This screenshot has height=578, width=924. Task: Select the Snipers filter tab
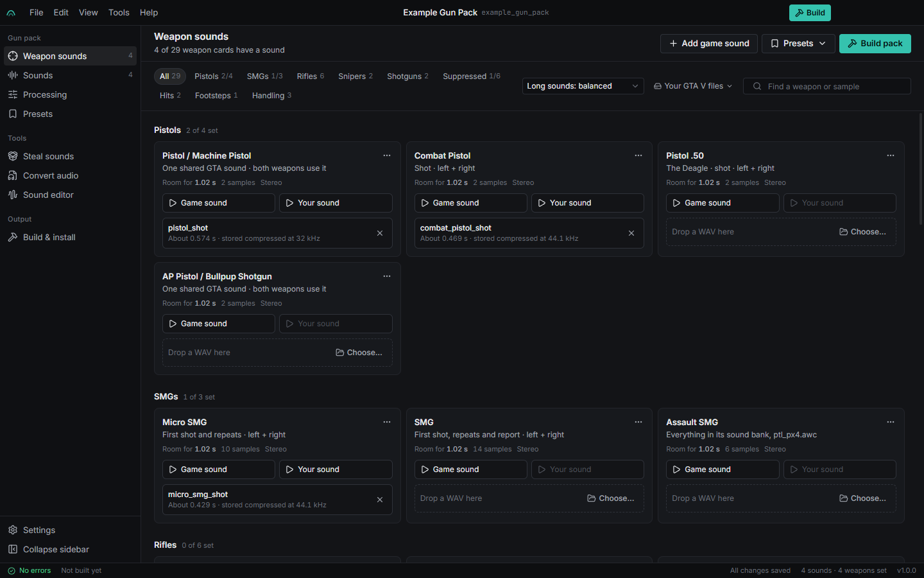pos(355,76)
